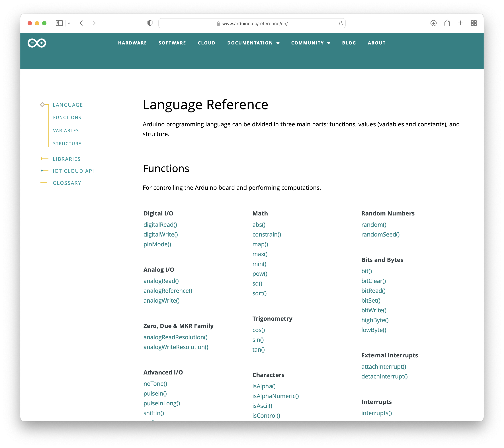Go back with the back arrow
This screenshot has width=504, height=448.
pyautogui.click(x=81, y=23)
